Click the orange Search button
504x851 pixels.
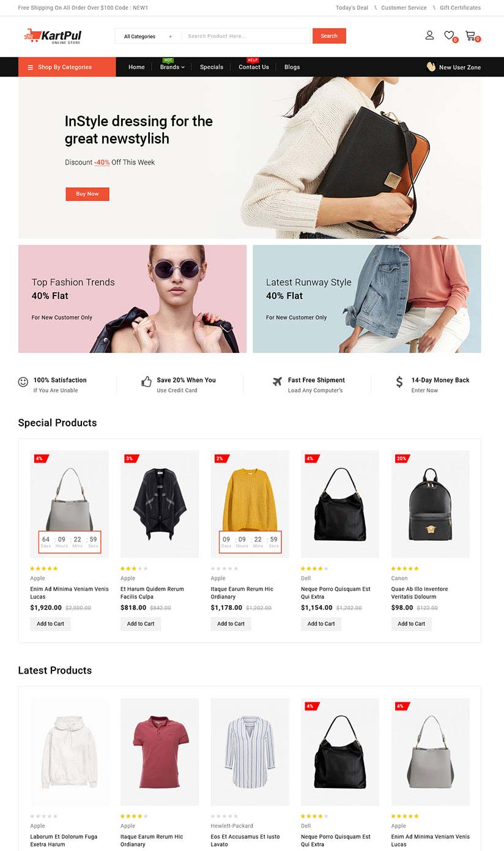(329, 36)
